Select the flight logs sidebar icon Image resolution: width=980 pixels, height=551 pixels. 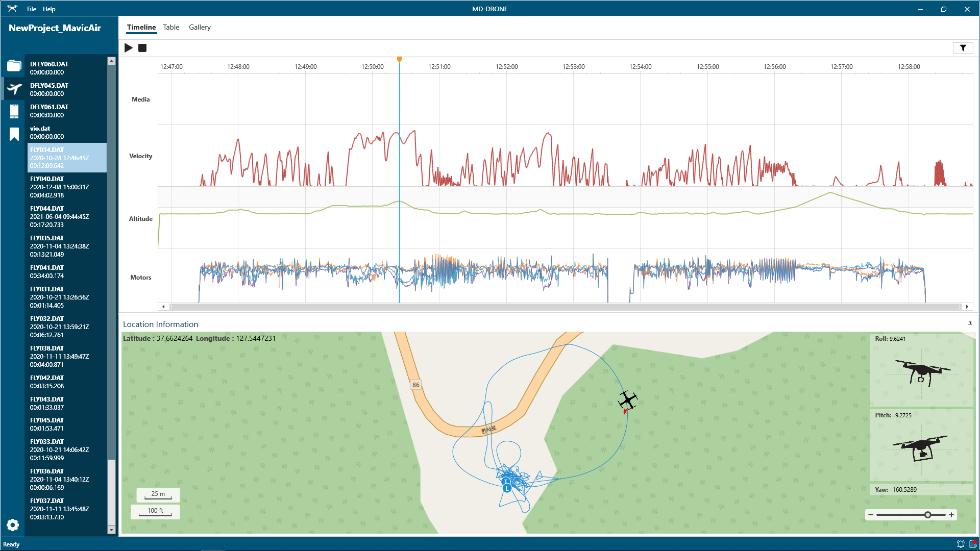click(14, 88)
